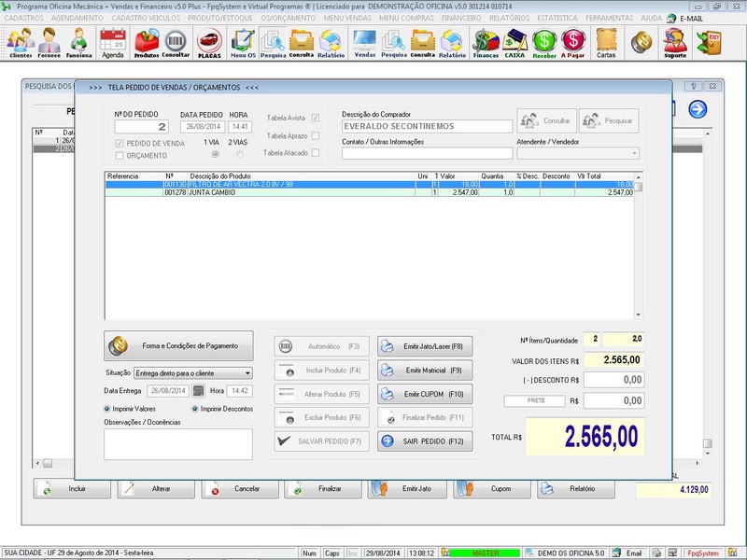Click the Pesquisar buyer button
This screenshot has height=560, width=747.
coord(609,121)
